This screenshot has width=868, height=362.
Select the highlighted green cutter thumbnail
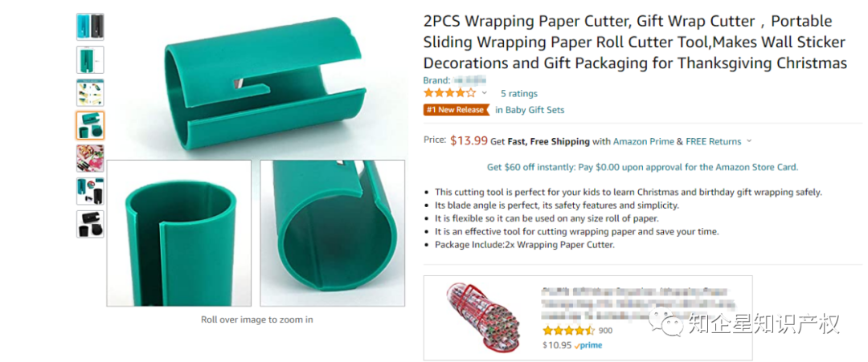[90, 125]
